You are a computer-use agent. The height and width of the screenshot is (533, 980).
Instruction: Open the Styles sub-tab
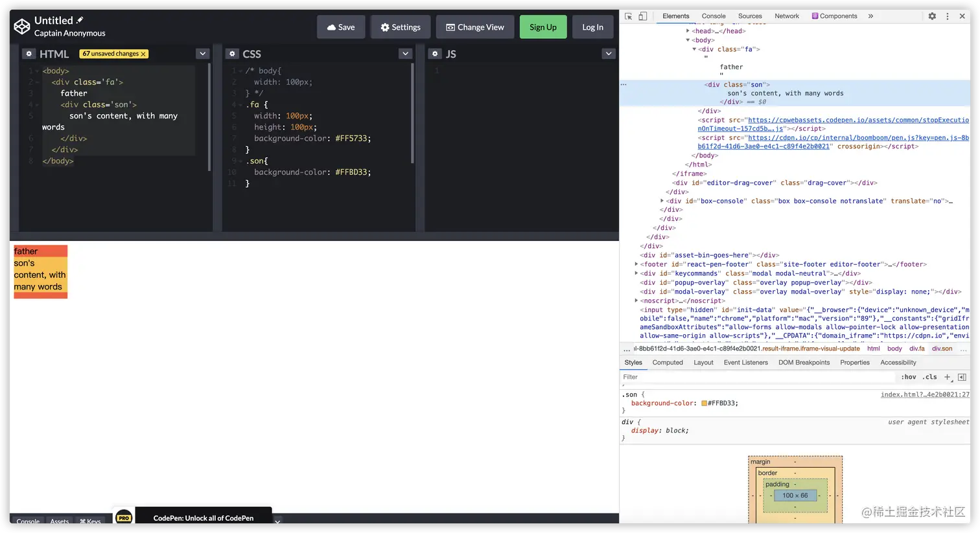pyautogui.click(x=633, y=363)
